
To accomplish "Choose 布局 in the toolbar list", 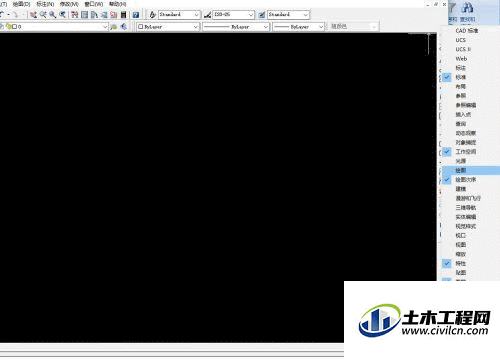I will [x=471, y=87].
